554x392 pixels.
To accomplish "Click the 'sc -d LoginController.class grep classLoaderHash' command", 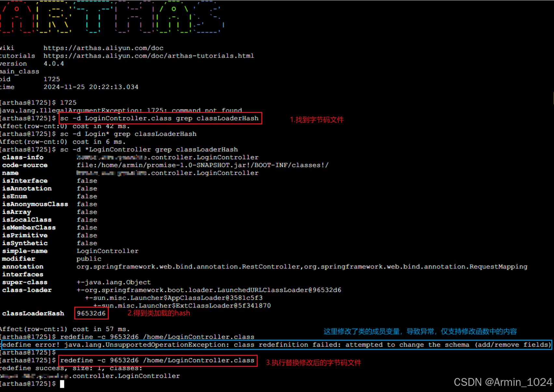I will (x=159, y=118).
